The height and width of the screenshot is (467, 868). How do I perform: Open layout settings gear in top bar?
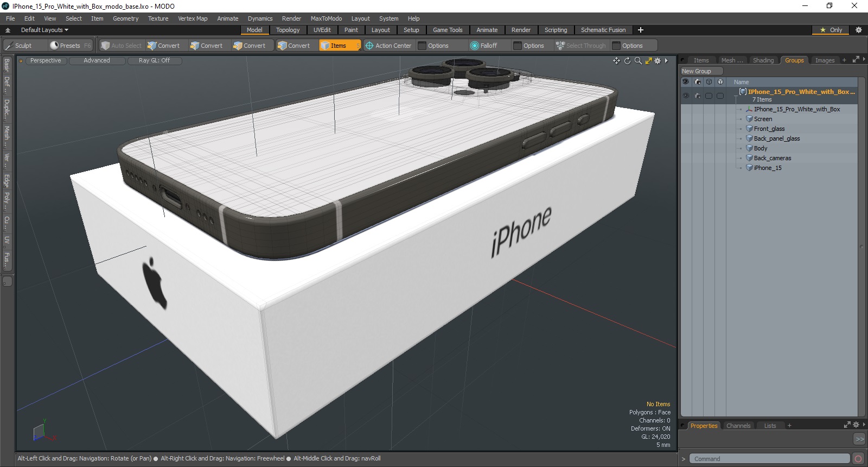[x=859, y=30]
